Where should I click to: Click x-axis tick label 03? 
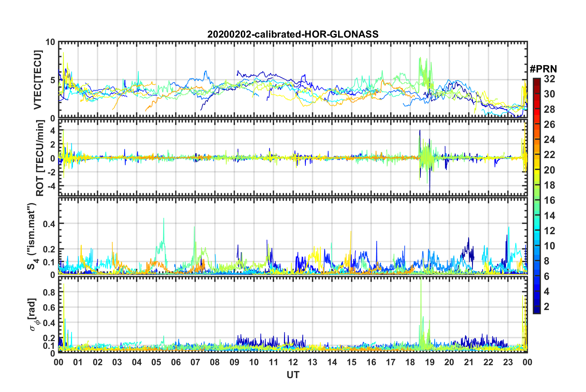(117, 362)
